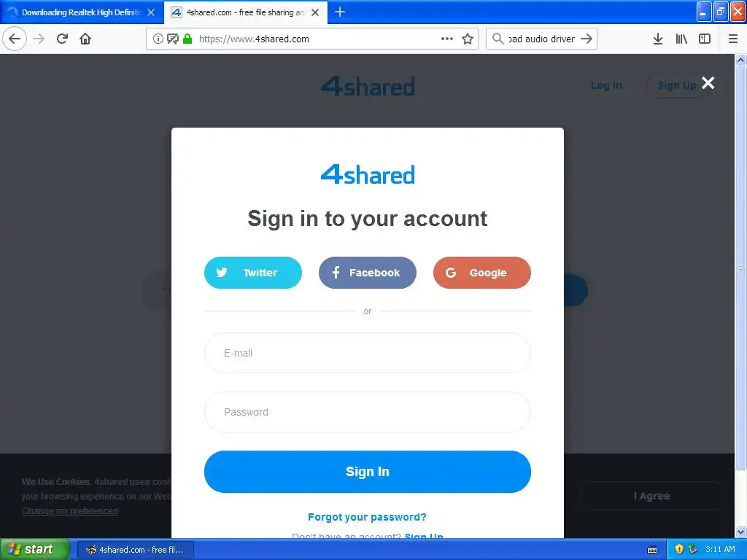This screenshot has width=747, height=560.
Task: Sign in with the Twitter button
Action: click(253, 273)
